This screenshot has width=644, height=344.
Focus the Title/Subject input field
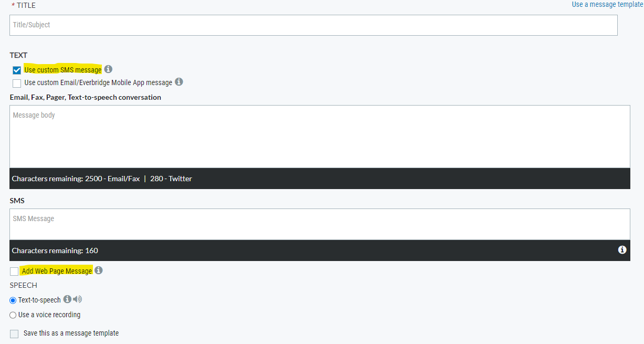pyautogui.click(x=313, y=25)
